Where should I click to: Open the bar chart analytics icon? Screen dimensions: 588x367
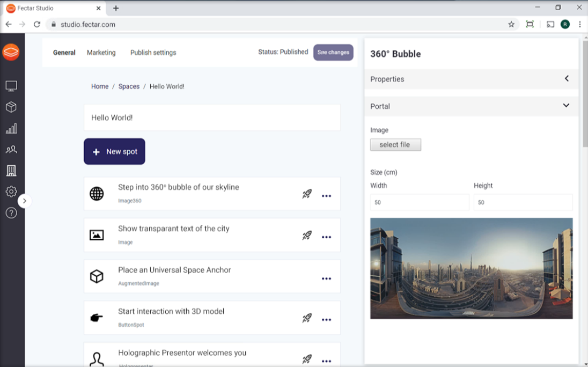11,129
